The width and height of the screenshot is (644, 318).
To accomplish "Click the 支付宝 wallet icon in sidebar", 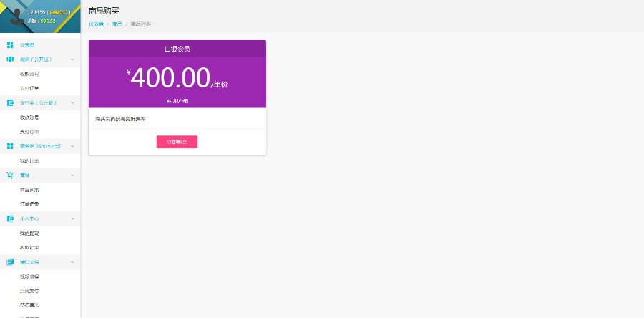I will 10,102.
